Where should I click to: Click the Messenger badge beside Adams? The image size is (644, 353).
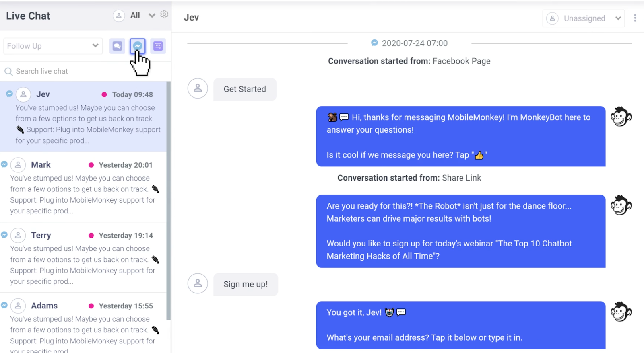point(4,305)
